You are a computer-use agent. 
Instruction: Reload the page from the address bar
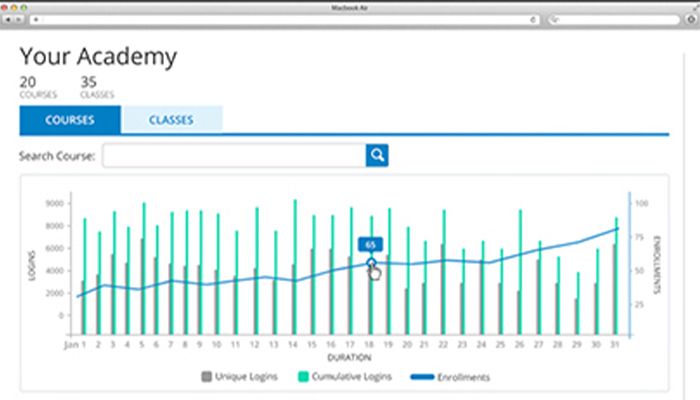pyautogui.click(x=533, y=20)
